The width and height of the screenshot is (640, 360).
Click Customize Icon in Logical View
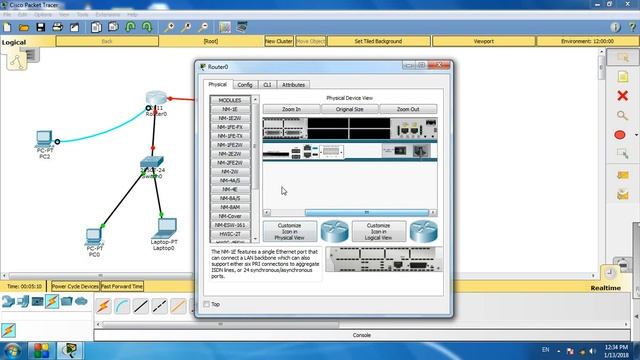pos(379,231)
